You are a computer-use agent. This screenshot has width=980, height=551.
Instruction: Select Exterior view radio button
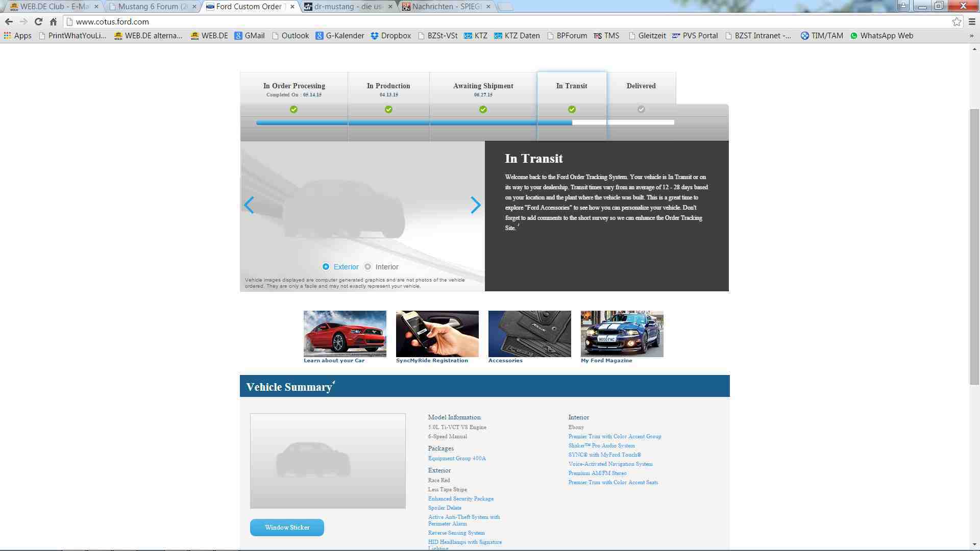pos(326,267)
